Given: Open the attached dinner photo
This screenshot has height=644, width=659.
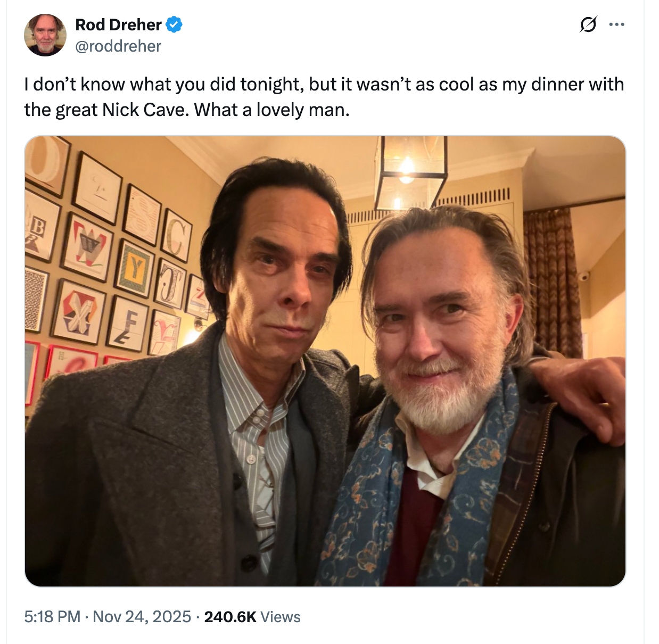Looking at the screenshot, I should (325, 361).
